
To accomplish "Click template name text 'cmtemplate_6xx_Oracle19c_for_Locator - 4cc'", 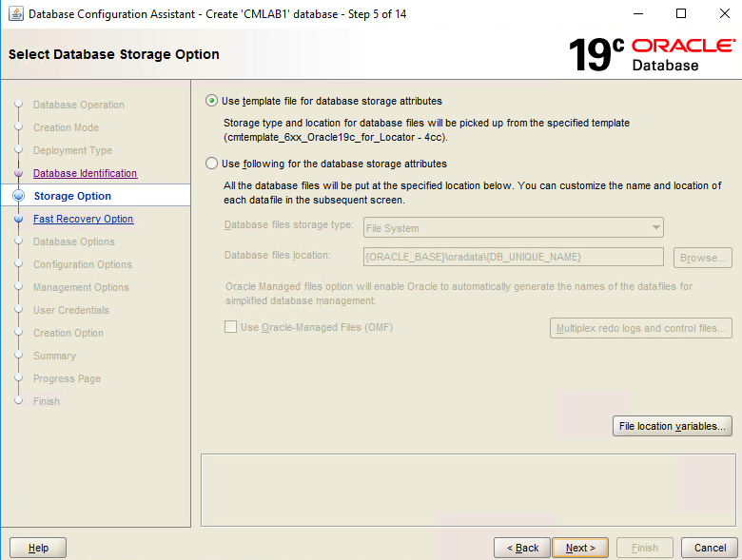I will [x=336, y=137].
